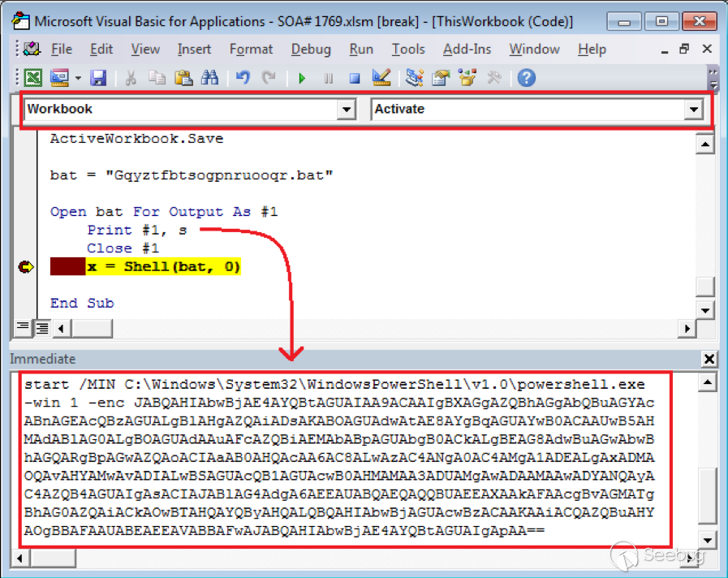Screen dimensions: 728x578
Task: Expand the Activate procedure dropdown
Action: pyautogui.click(x=694, y=110)
